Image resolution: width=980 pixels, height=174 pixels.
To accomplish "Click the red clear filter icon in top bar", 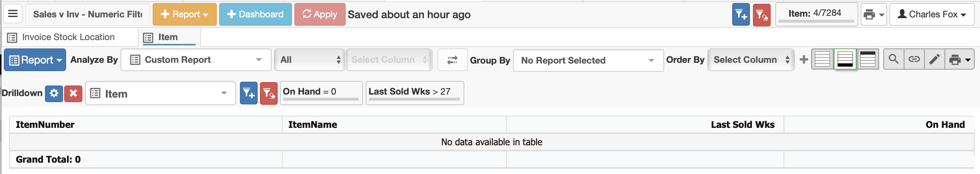I will [x=761, y=15].
